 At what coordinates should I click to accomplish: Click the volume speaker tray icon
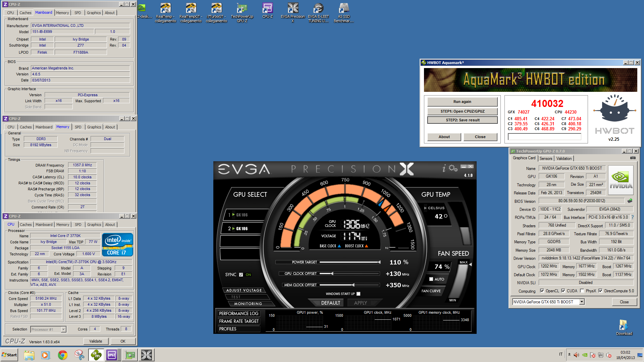click(576, 355)
